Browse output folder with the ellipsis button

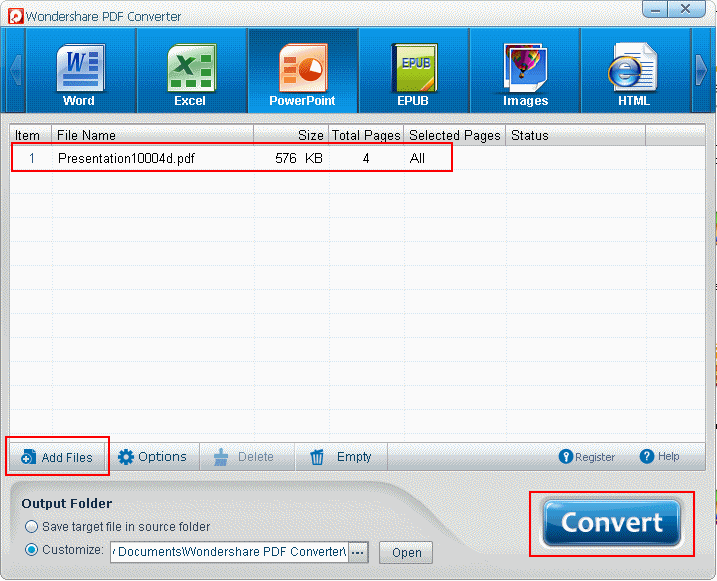(358, 552)
